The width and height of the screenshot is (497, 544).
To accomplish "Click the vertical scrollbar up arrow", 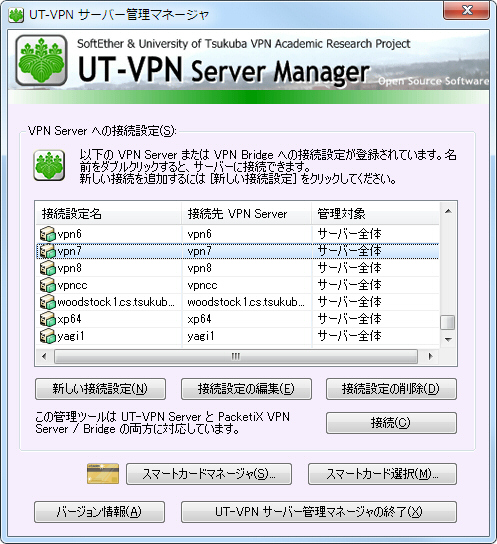I will coord(448,211).
